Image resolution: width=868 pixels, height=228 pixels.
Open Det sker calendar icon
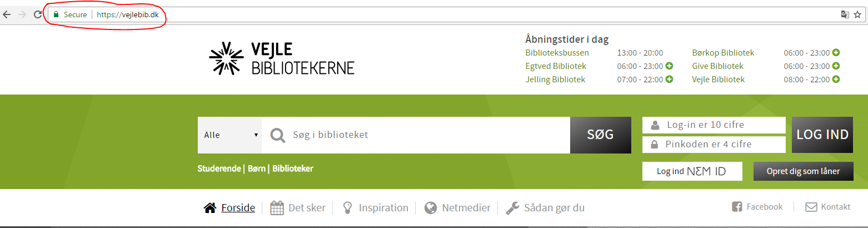(277, 208)
